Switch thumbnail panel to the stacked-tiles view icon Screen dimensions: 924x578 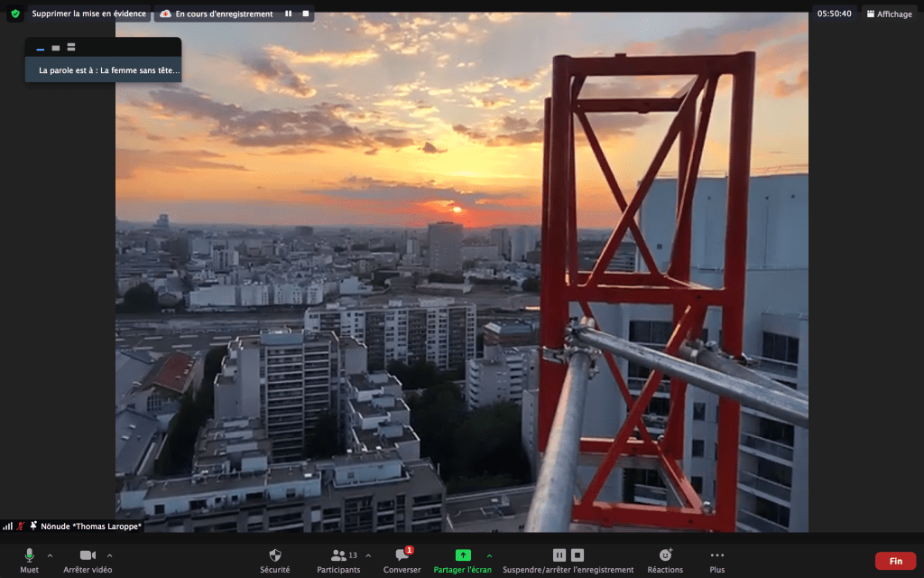71,47
